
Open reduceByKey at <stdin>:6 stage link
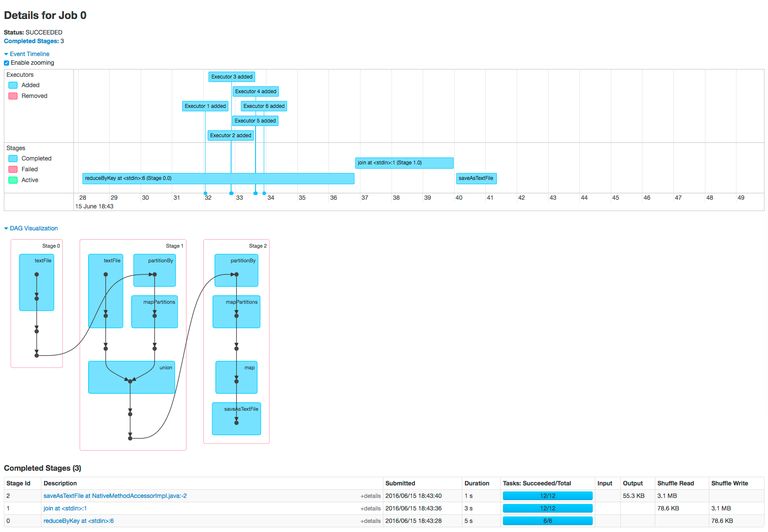click(79, 521)
